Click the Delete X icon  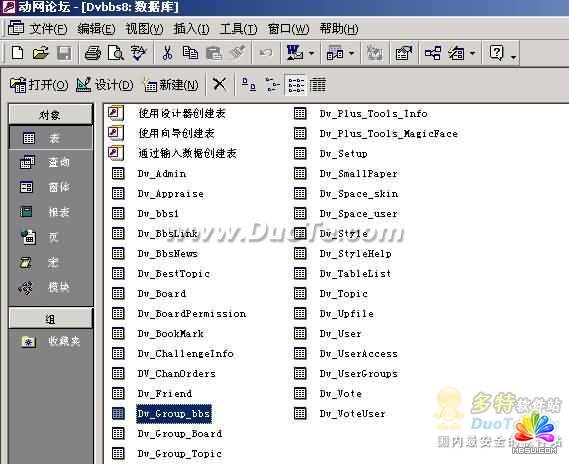[x=219, y=85]
